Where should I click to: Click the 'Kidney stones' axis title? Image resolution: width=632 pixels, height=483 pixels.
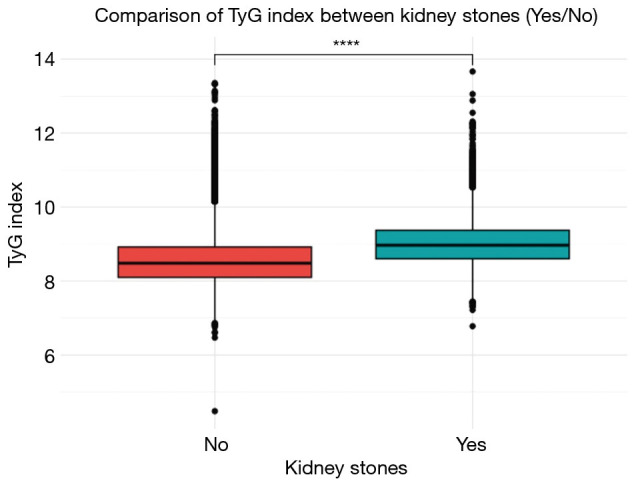pyautogui.click(x=346, y=467)
